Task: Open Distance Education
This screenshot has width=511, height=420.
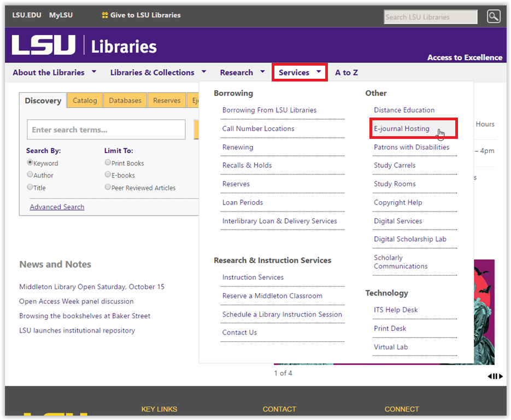Action: click(x=404, y=110)
